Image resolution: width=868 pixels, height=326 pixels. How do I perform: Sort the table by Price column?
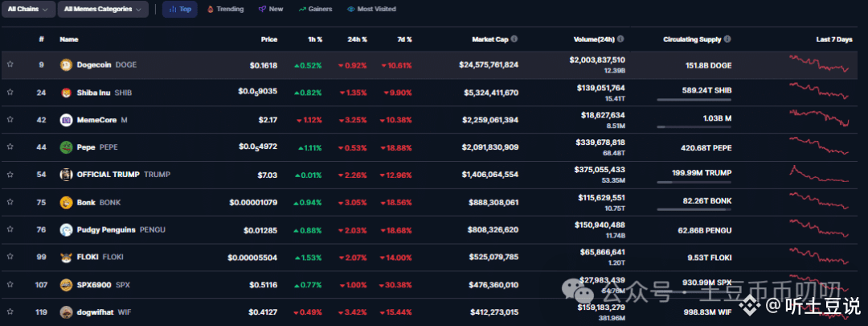point(268,39)
